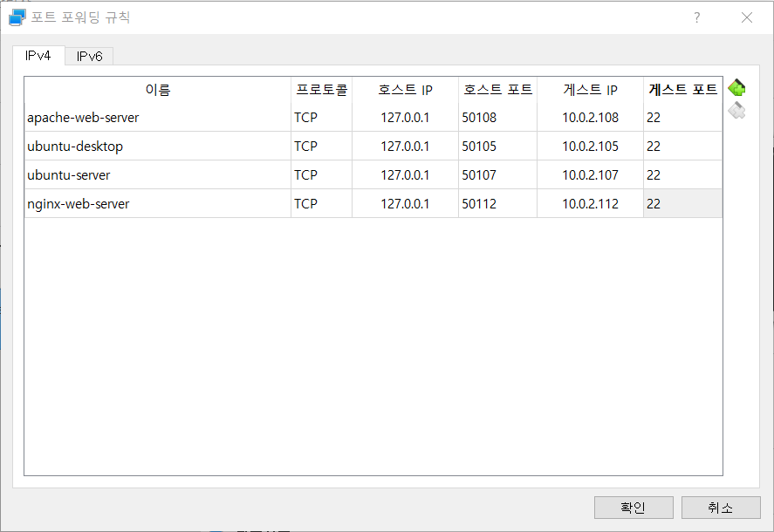Select guest IP 10.0.2.108
Image resolution: width=774 pixels, height=532 pixels.
(591, 118)
